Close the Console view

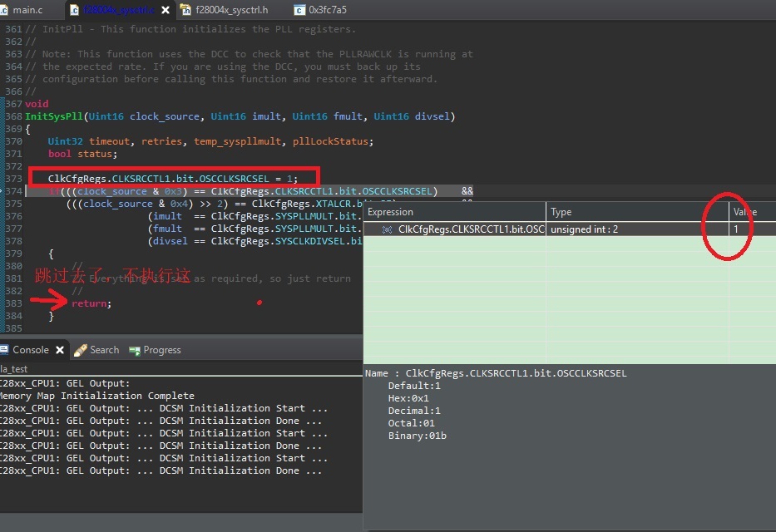[x=60, y=350]
